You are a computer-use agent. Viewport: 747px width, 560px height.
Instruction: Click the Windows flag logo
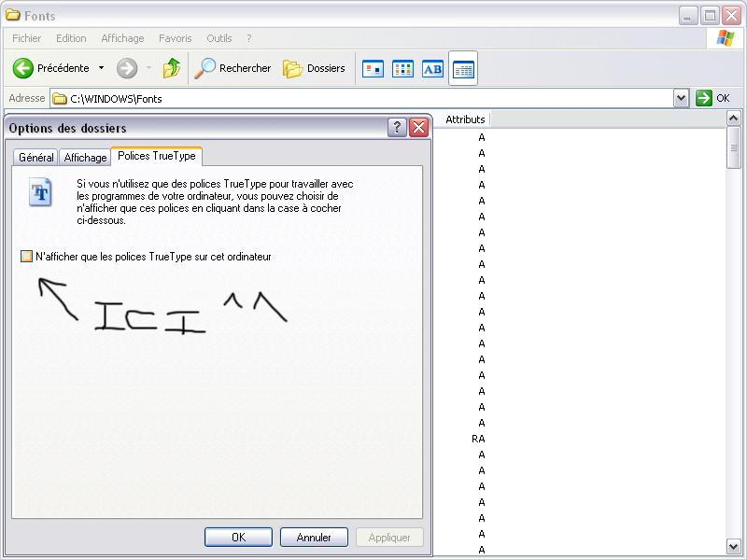(x=726, y=38)
